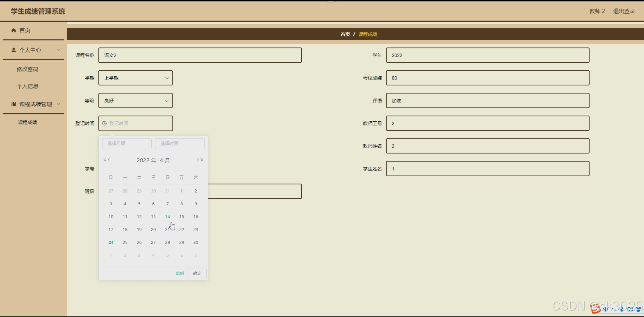
Task: Click the 选择时间 input in date picker
Action: click(x=180, y=143)
